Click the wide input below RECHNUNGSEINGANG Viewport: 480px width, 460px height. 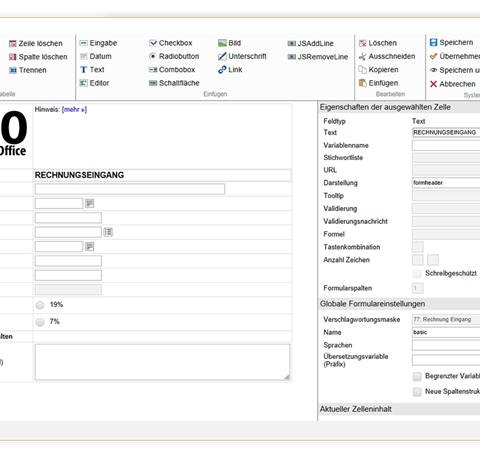[x=130, y=189]
